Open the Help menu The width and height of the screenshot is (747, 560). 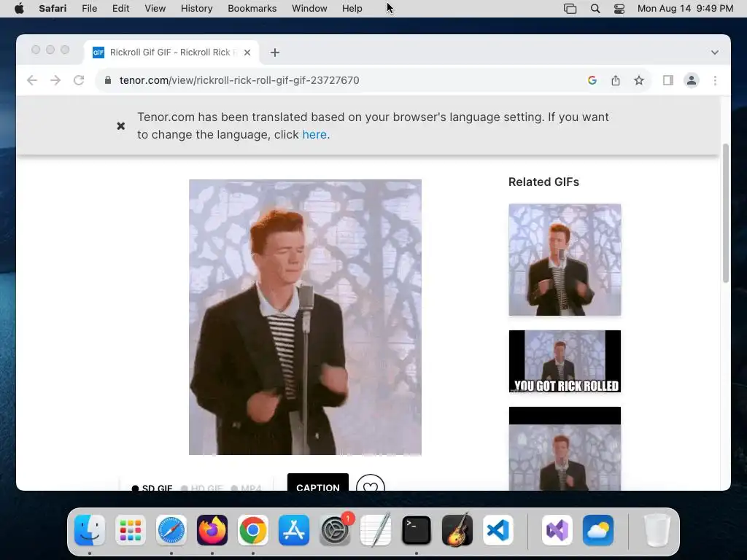pos(352,9)
